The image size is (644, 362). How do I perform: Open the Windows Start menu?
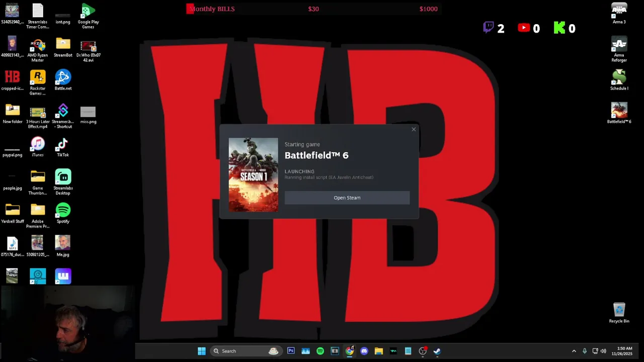tap(202, 351)
